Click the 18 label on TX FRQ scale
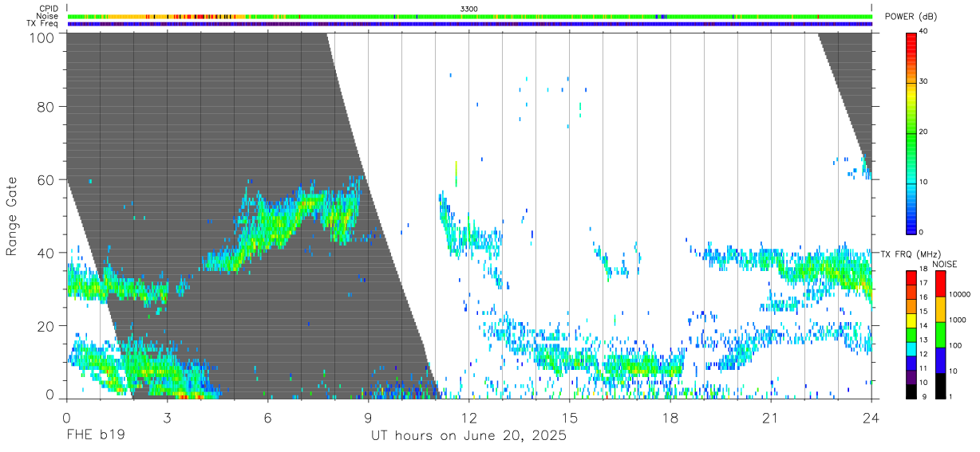This screenshot has width=980, height=452. tap(923, 270)
